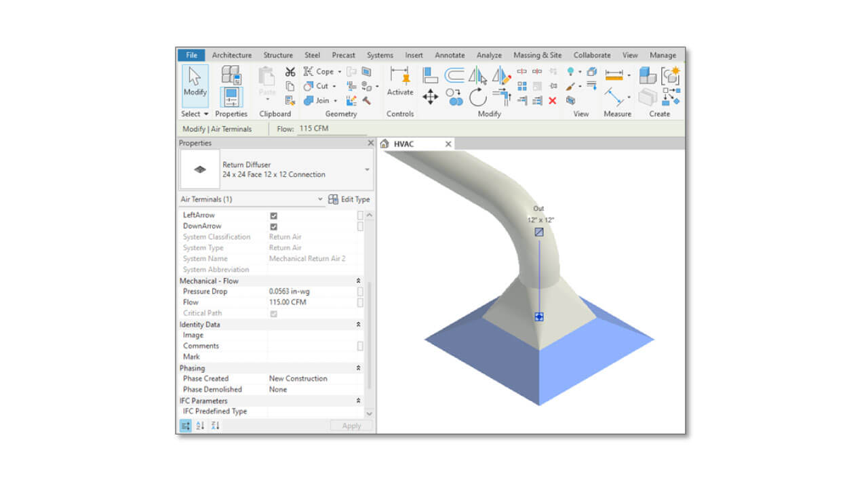Screen dimensions: 868x488
Task: Click associate parameter button beside Comments
Action: [360, 346]
